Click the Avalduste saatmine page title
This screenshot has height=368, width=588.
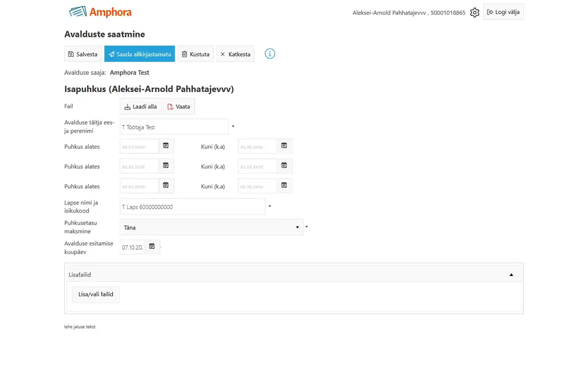(x=105, y=34)
